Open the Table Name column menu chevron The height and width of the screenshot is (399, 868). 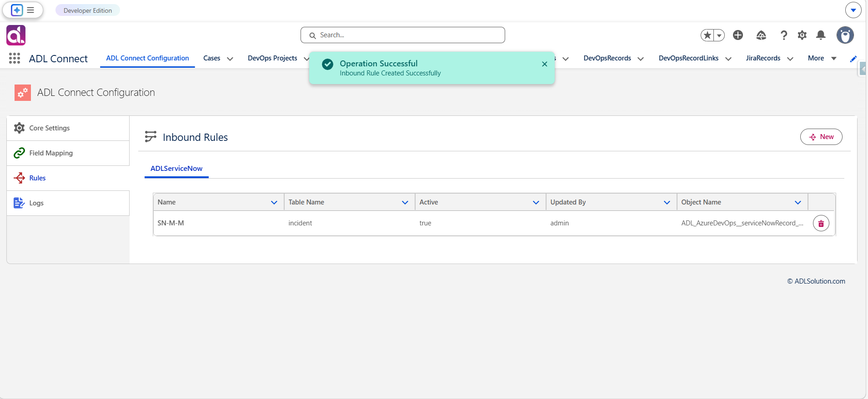click(405, 202)
